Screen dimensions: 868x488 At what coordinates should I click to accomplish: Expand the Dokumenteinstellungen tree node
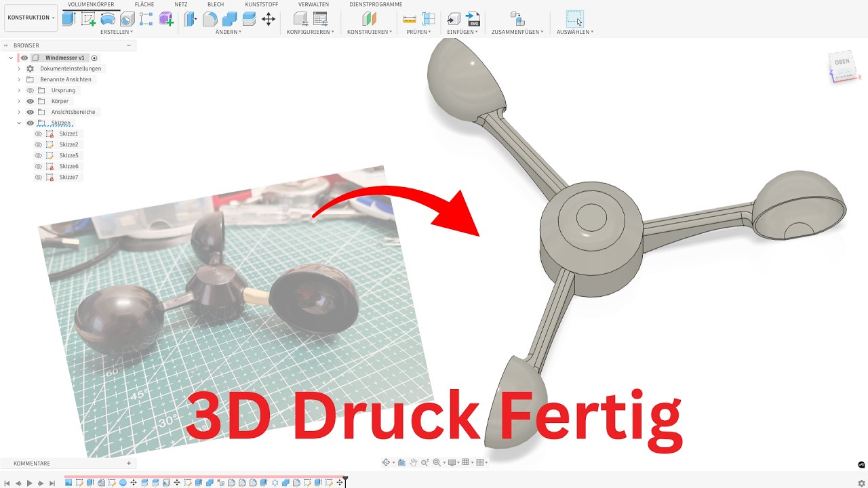pyautogui.click(x=19, y=68)
